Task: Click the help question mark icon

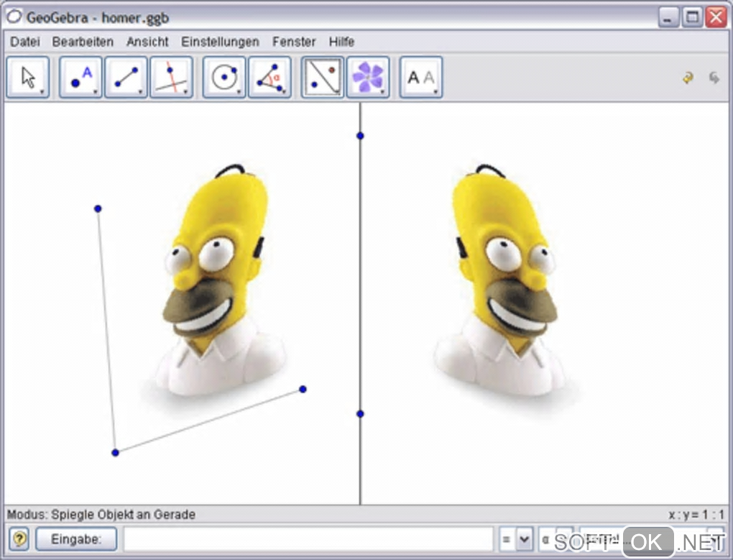Action: [19, 539]
